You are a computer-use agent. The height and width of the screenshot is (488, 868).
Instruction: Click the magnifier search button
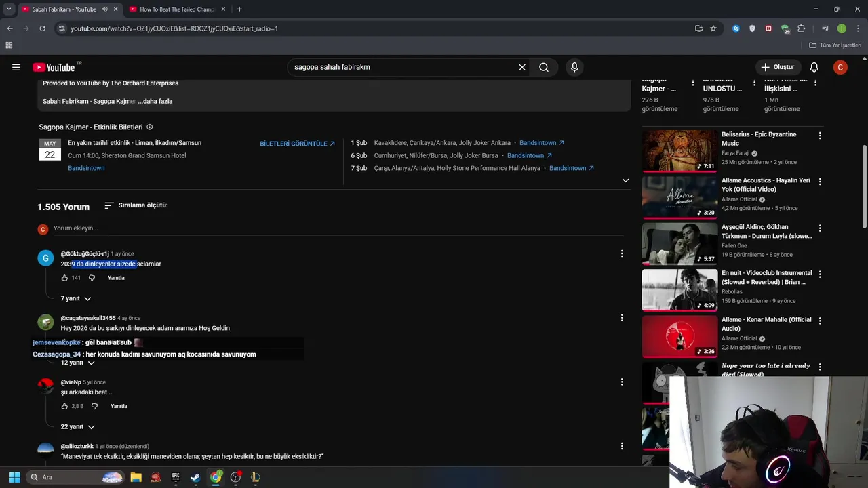tap(544, 67)
